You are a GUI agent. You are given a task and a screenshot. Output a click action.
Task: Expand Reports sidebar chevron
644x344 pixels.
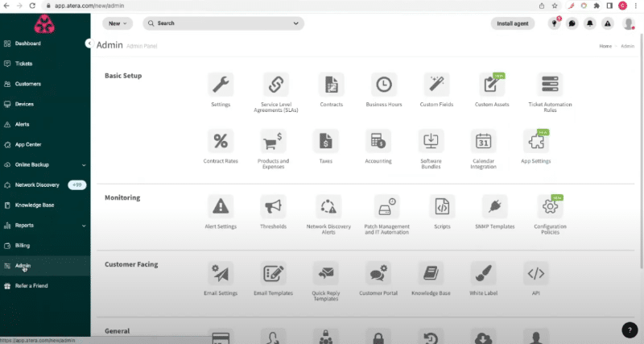pos(84,226)
